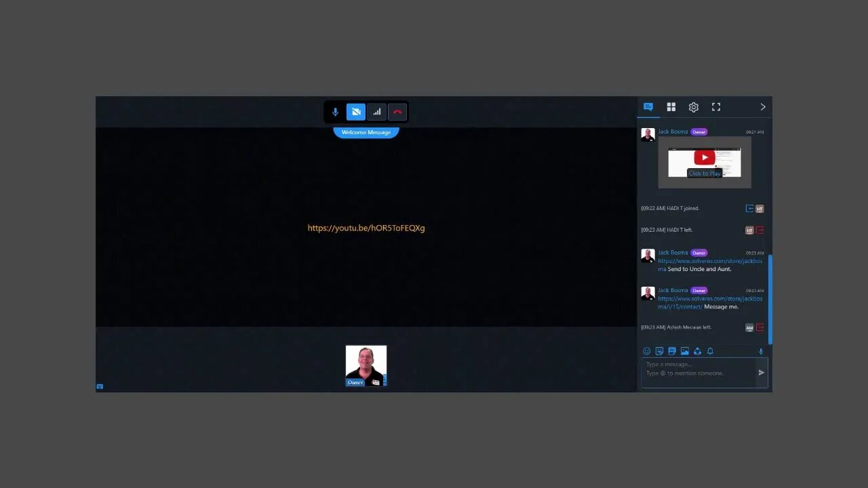Hang up with the red phone icon

[397, 112]
